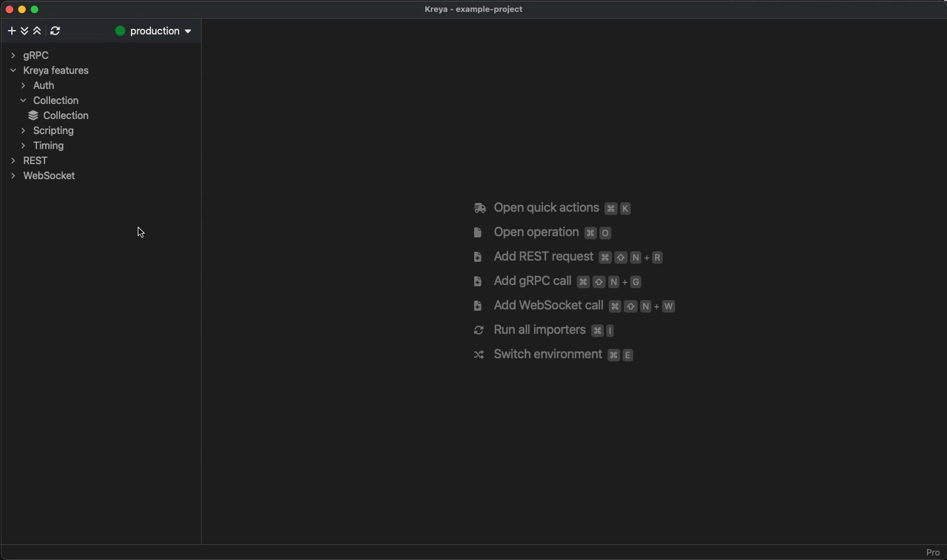The height and width of the screenshot is (560, 947).
Task: Click the Collection layers icon in tree
Action: (x=33, y=115)
